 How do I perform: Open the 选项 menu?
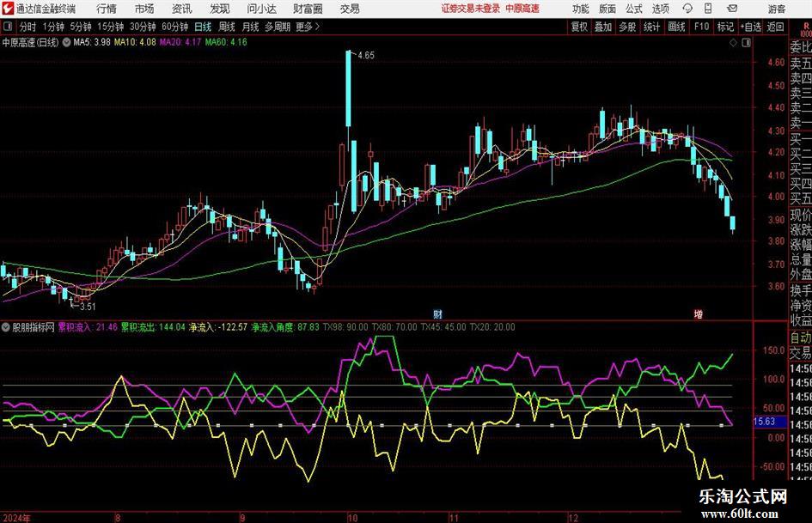click(x=661, y=9)
